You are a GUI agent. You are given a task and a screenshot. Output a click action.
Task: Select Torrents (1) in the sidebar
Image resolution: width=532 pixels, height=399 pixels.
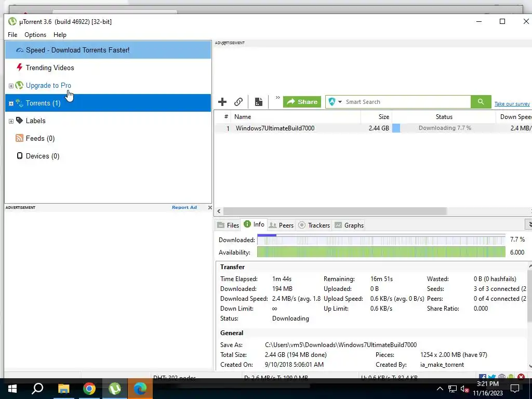click(108, 103)
